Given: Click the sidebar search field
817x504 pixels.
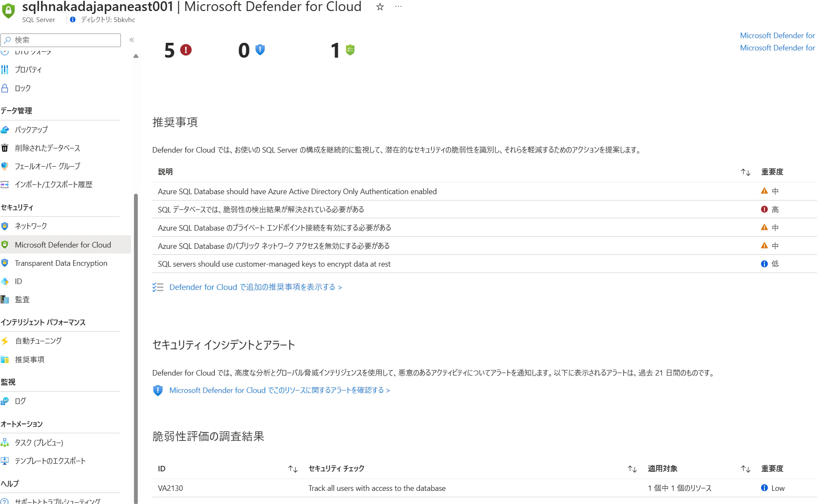Looking at the screenshot, I should 61,40.
